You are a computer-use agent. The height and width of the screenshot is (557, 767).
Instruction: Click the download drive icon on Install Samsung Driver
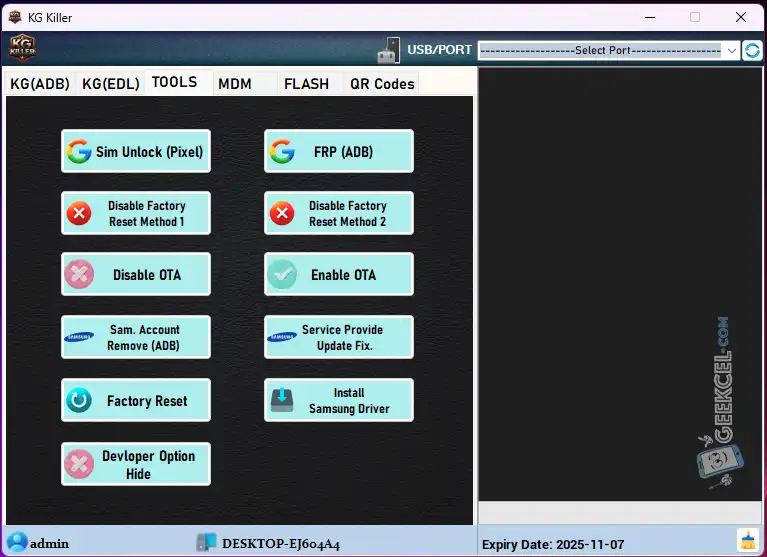coord(282,400)
